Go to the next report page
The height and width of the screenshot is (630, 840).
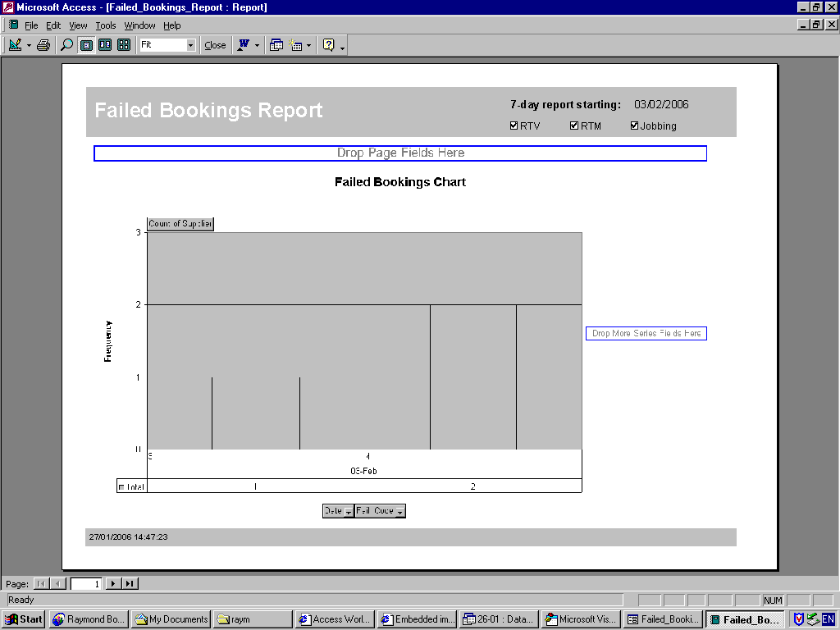[114, 583]
